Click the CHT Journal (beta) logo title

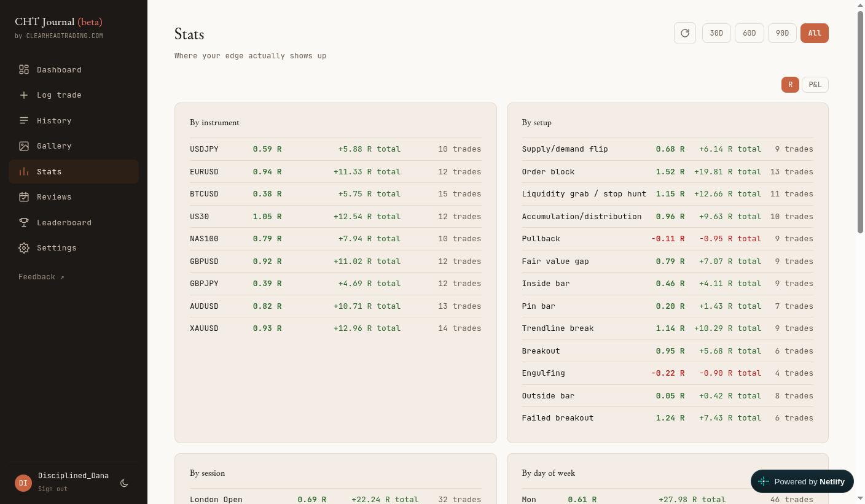58,22
